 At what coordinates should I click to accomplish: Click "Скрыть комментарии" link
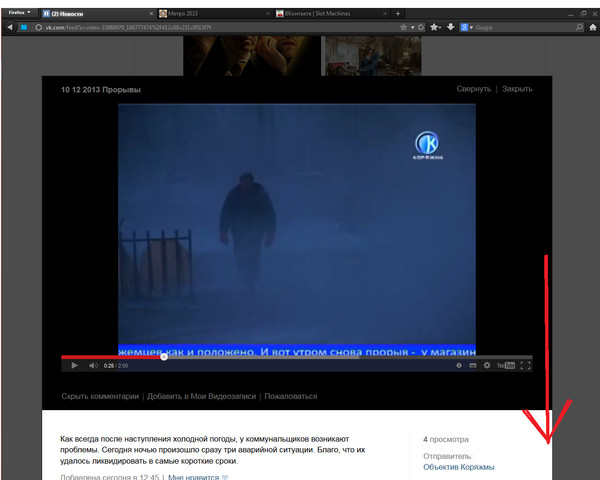[100, 396]
